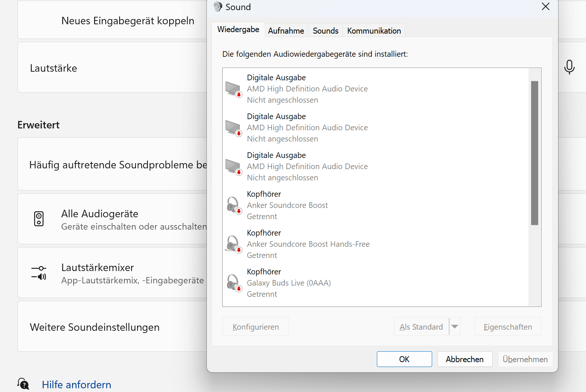The image size is (586, 392).
Task: Open Neues Eingabegerät koppeln in Settings
Action: point(112,21)
